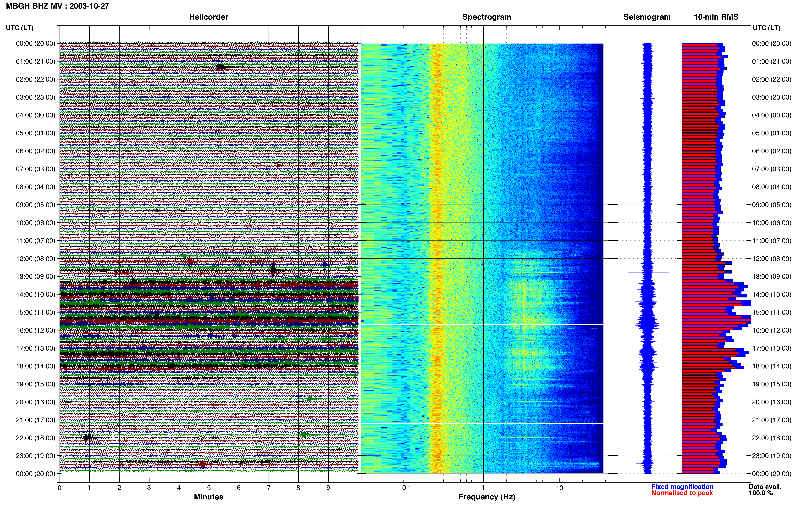Click left time label '04:00 (00:00)'
This screenshot has height=508, width=812.
tap(36, 115)
